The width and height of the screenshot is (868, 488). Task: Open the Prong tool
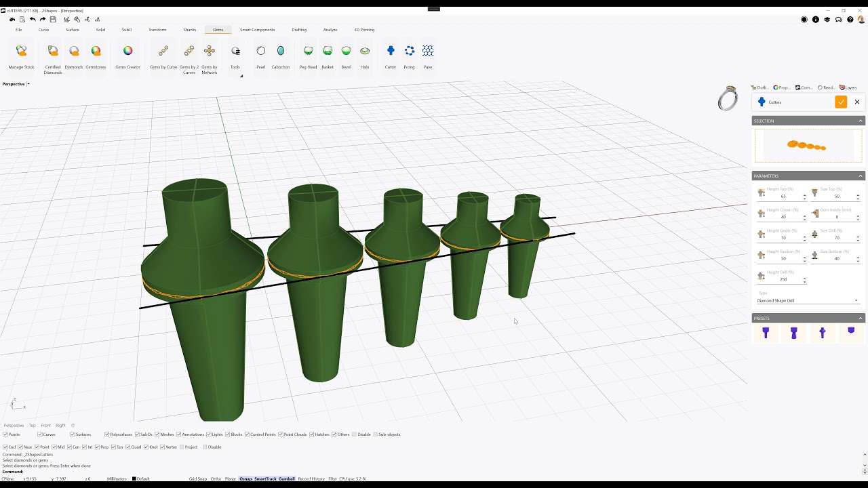tap(409, 56)
